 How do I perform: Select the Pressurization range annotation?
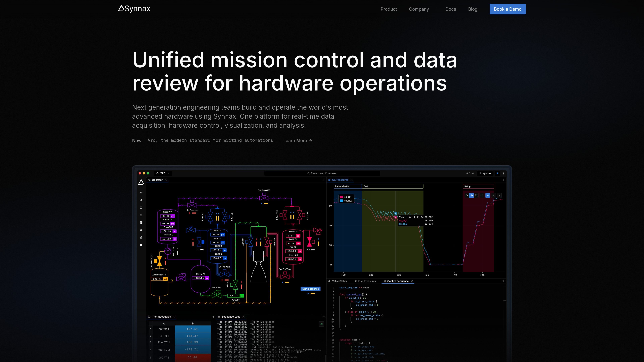[x=348, y=186]
